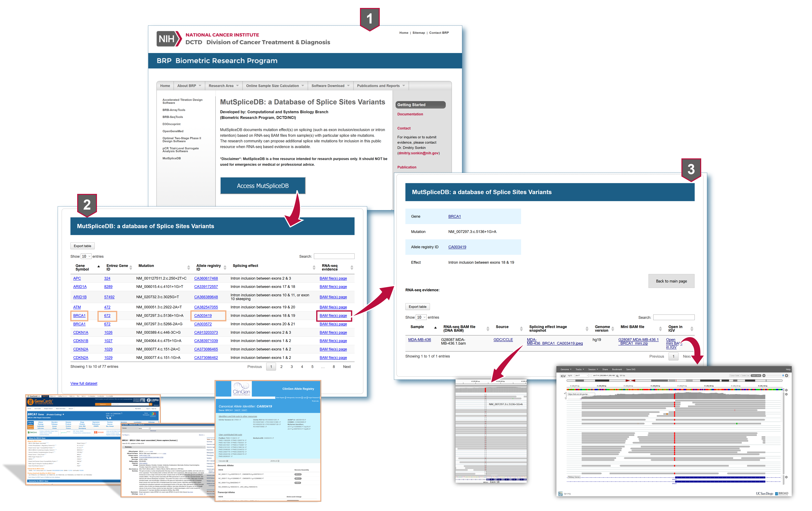Open the CA360617468 allele registry link
Screen dimensions: 812x511
point(206,278)
